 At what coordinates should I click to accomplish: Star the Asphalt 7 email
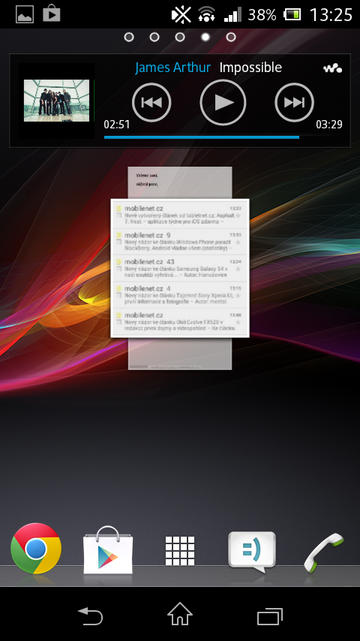tap(238, 215)
